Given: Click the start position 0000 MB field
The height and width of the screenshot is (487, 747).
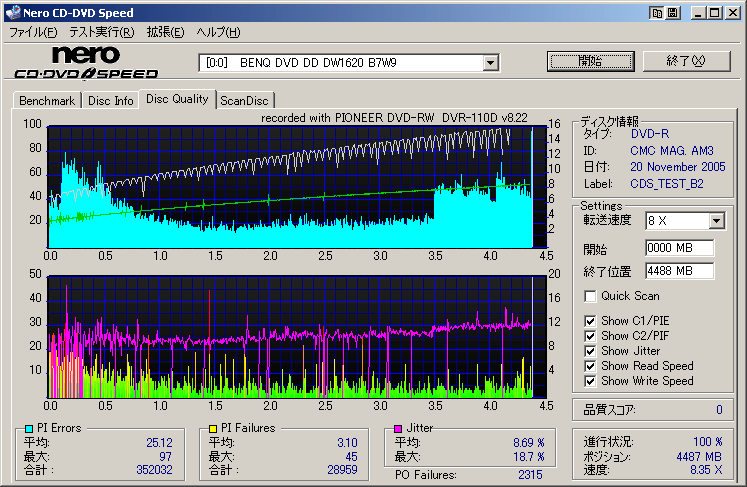Looking at the screenshot, I should [680, 248].
